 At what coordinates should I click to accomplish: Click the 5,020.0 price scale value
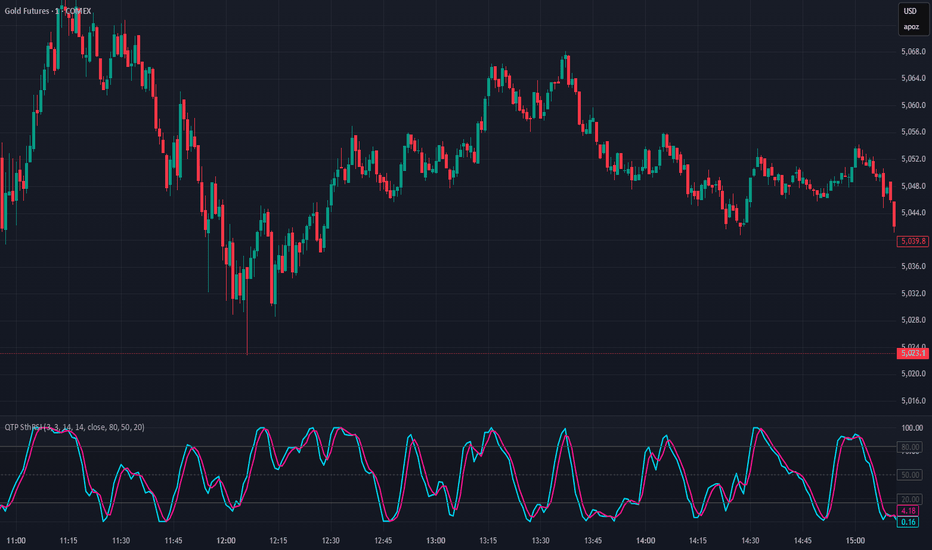913,374
